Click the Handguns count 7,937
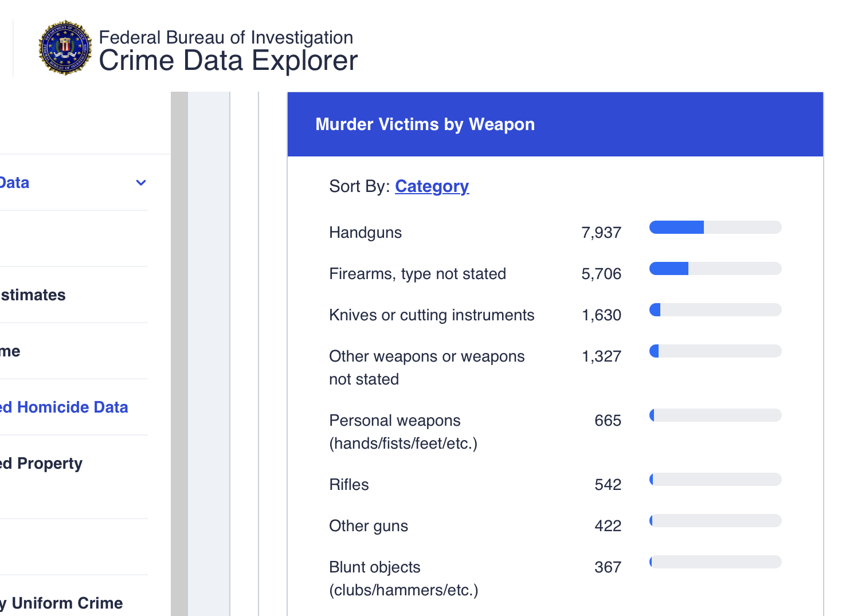This screenshot has width=850, height=616. 601,233
